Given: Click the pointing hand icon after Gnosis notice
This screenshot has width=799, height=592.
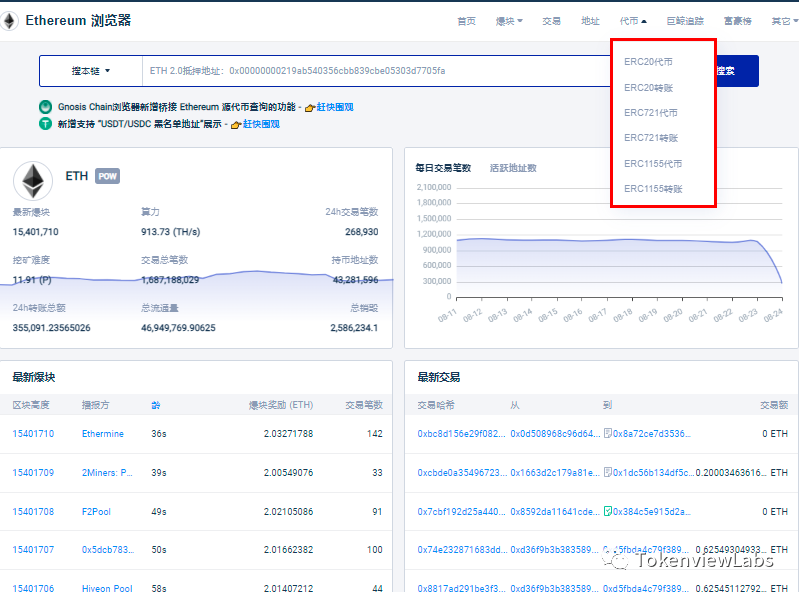Looking at the screenshot, I should [x=310, y=107].
